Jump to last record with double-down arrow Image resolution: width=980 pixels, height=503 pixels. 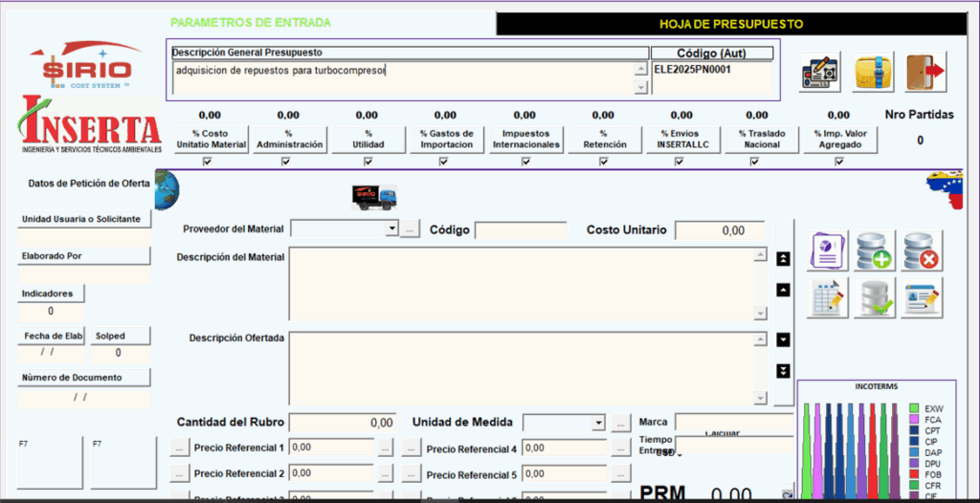[x=783, y=371]
